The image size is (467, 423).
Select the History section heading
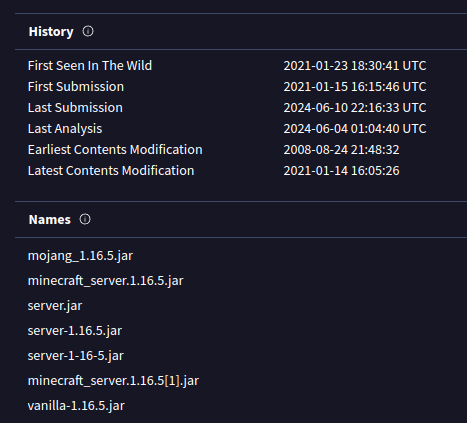(51, 32)
